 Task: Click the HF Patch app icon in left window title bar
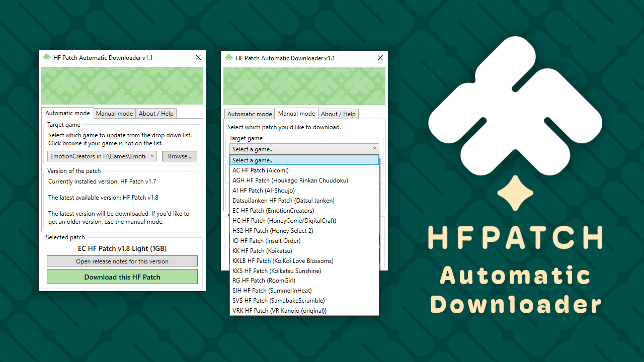[x=47, y=57]
